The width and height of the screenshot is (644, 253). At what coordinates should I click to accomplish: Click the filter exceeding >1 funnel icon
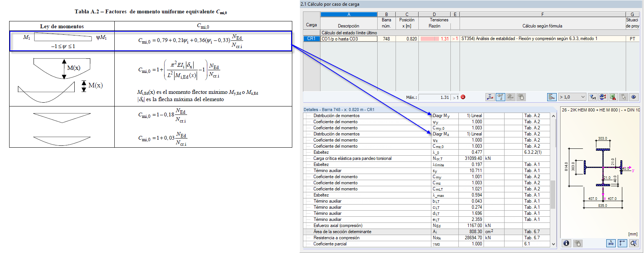click(593, 97)
